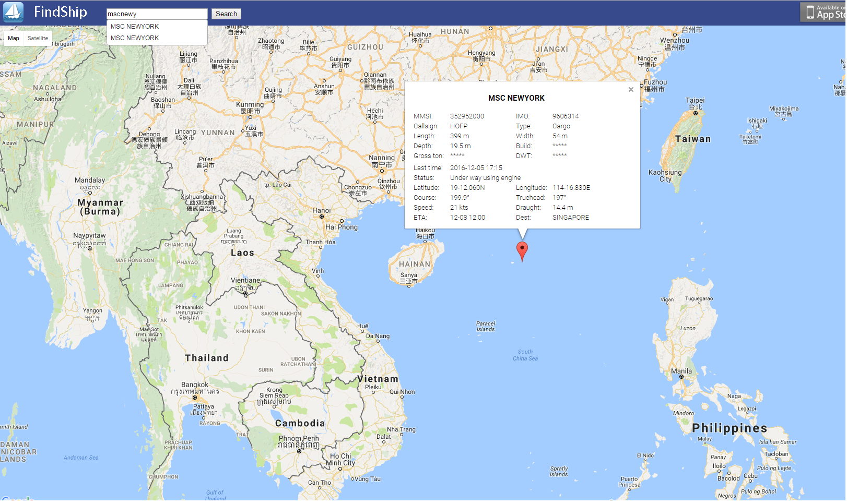Click the Nha Trang label
The image size is (847, 504).
coord(401,430)
